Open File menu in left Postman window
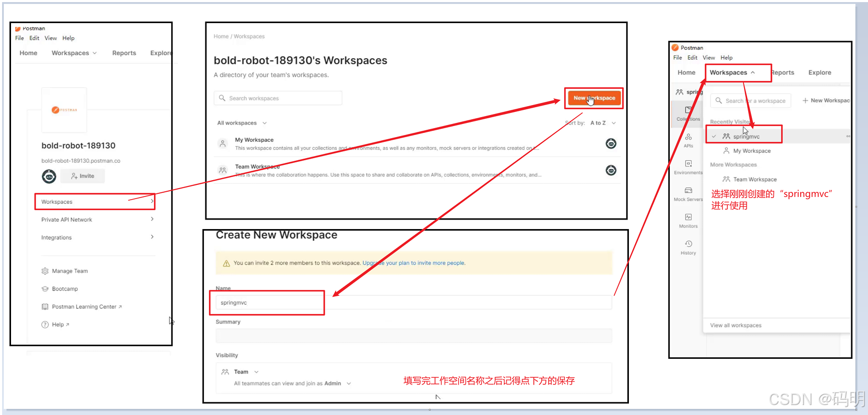The width and height of the screenshot is (868, 415). 19,38
